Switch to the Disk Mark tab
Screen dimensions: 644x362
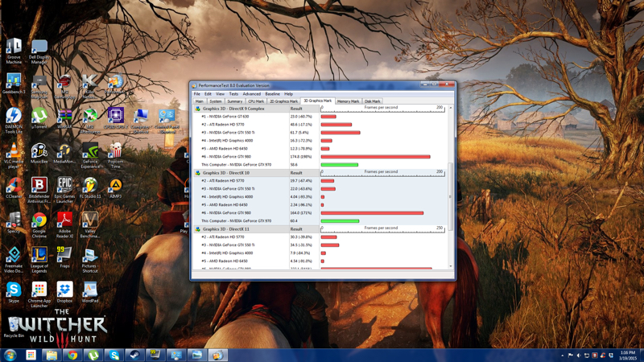click(x=373, y=101)
